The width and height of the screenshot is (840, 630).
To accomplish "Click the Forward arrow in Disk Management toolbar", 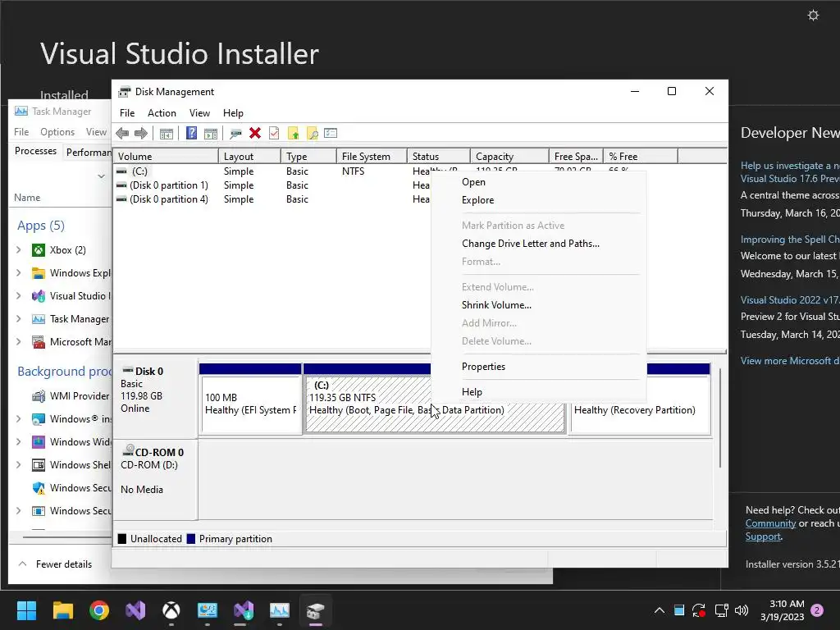I will tap(141, 134).
